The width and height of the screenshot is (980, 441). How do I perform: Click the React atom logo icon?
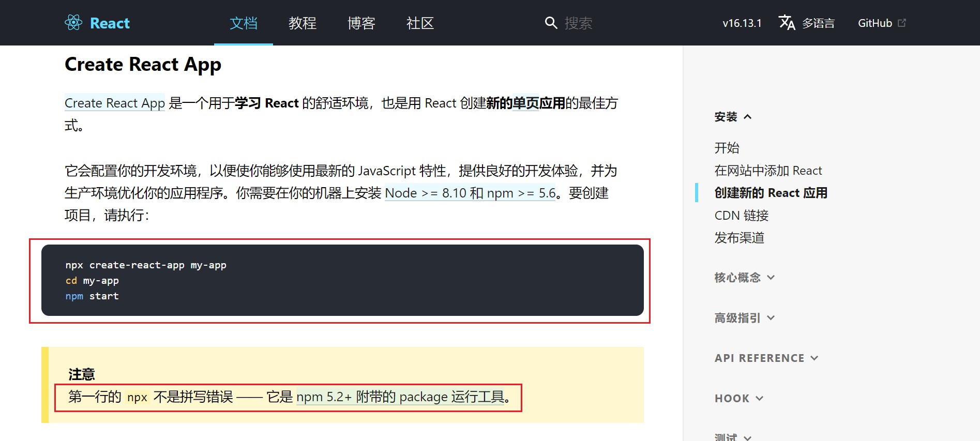click(x=73, y=23)
